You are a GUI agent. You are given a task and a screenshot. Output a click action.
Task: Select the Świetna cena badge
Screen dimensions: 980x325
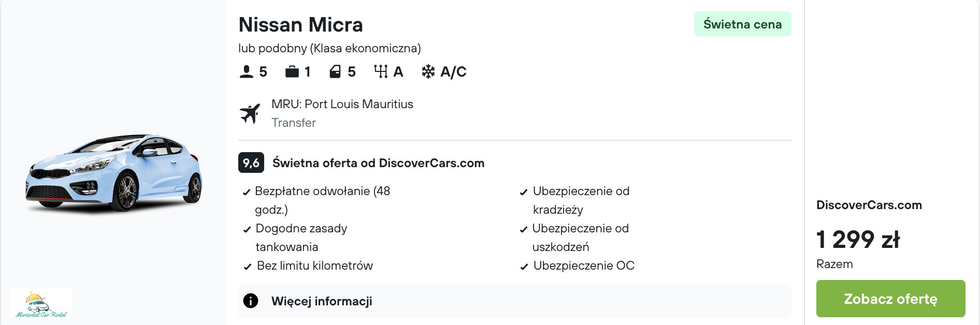coord(742,23)
